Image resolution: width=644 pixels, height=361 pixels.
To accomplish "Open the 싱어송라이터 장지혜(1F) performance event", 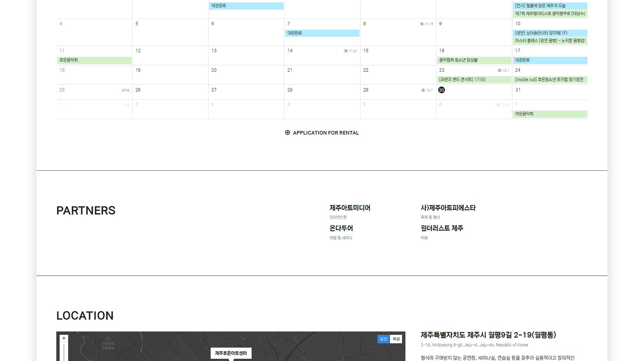I will click(x=550, y=33).
